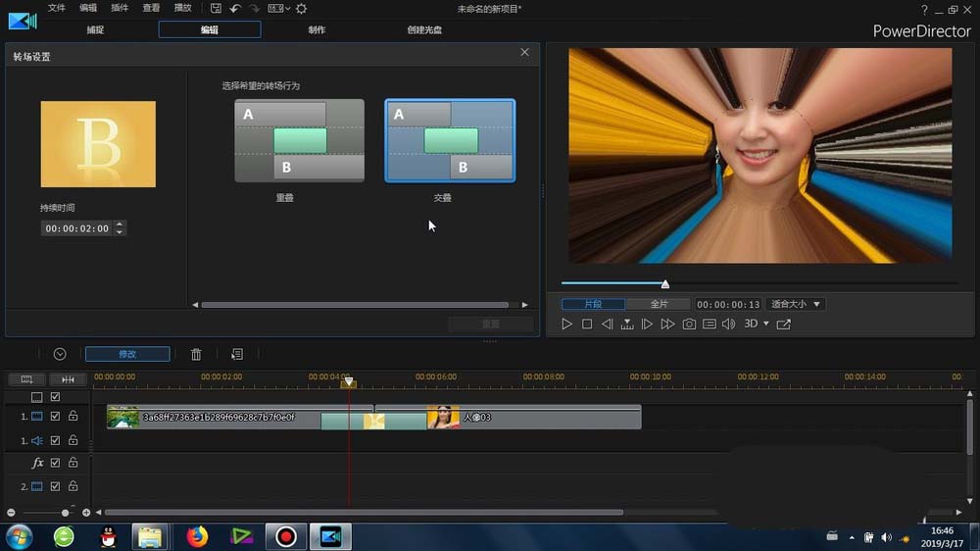The height and width of the screenshot is (551, 980).
Task: Click the save project icon
Action: click(x=216, y=8)
